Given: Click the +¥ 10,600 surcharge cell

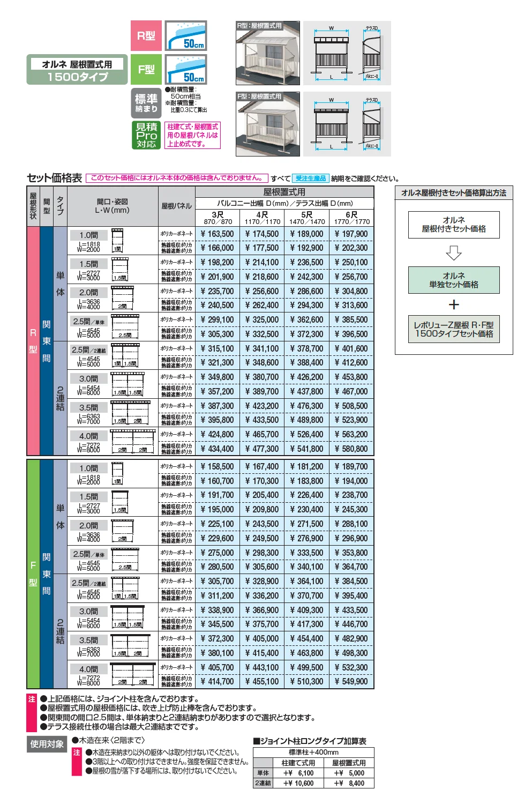Looking at the screenshot, I should coord(298,783).
